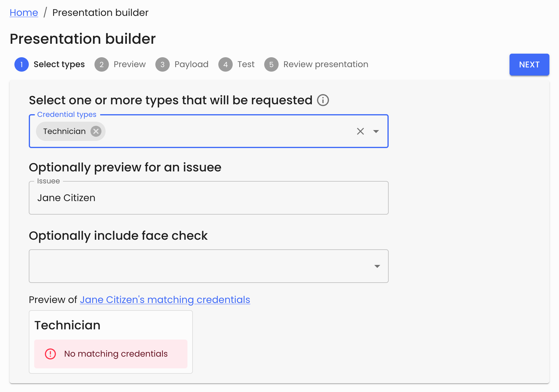This screenshot has width=559, height=392.
Task: Click the info icon beside types heading
Action: (323, 100)
